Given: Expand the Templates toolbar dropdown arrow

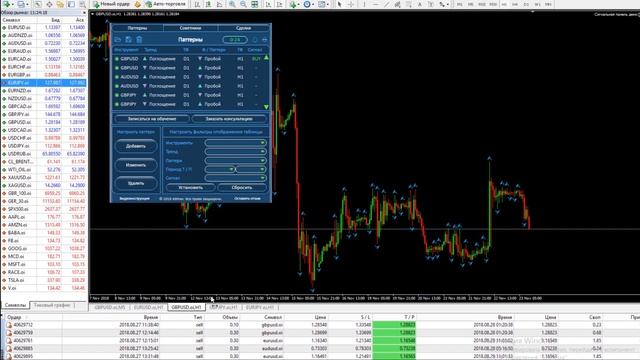Looking at the screenshot, I should (328, 4).
